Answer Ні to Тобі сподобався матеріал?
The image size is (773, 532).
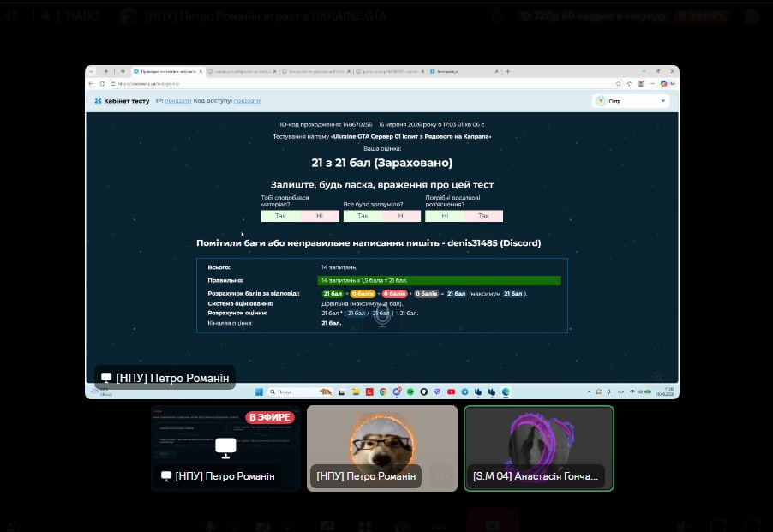click(x=320, y=216)
